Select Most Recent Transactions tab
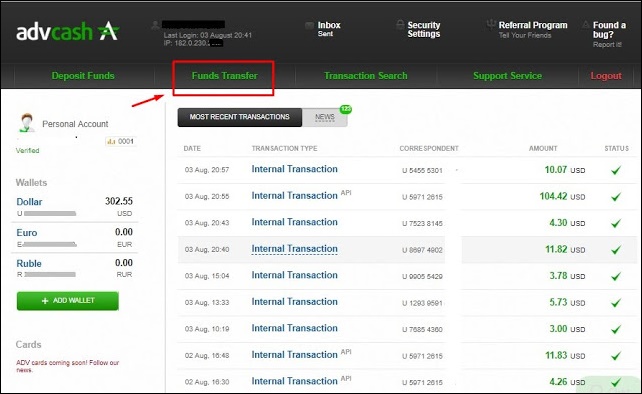This screenshot has height=394, width=642. pos(240,117)
